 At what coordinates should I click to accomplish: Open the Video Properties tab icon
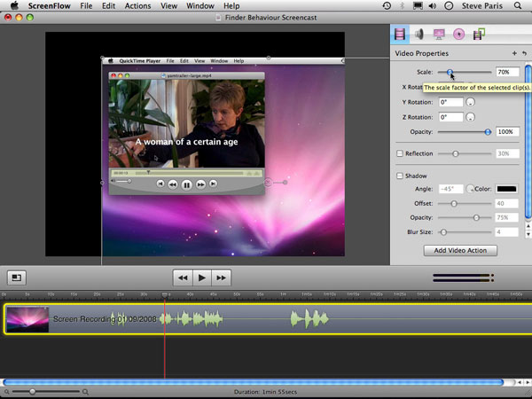coord(401,35)
